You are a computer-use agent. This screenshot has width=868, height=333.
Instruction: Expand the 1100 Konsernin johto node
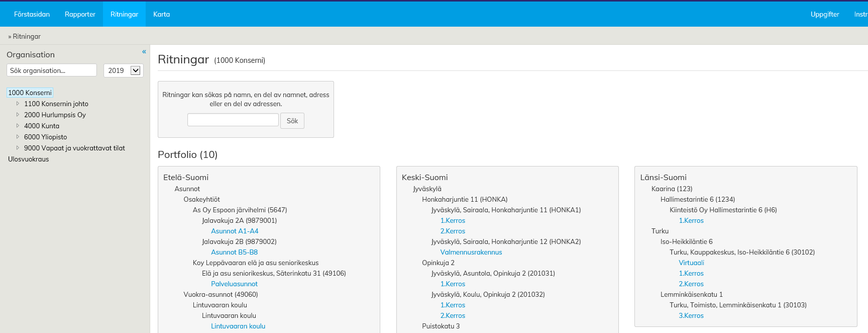[x=18, y=104]
